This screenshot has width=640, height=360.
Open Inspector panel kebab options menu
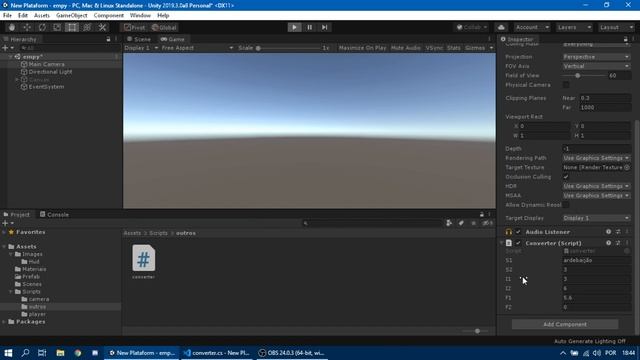(633, 39)
